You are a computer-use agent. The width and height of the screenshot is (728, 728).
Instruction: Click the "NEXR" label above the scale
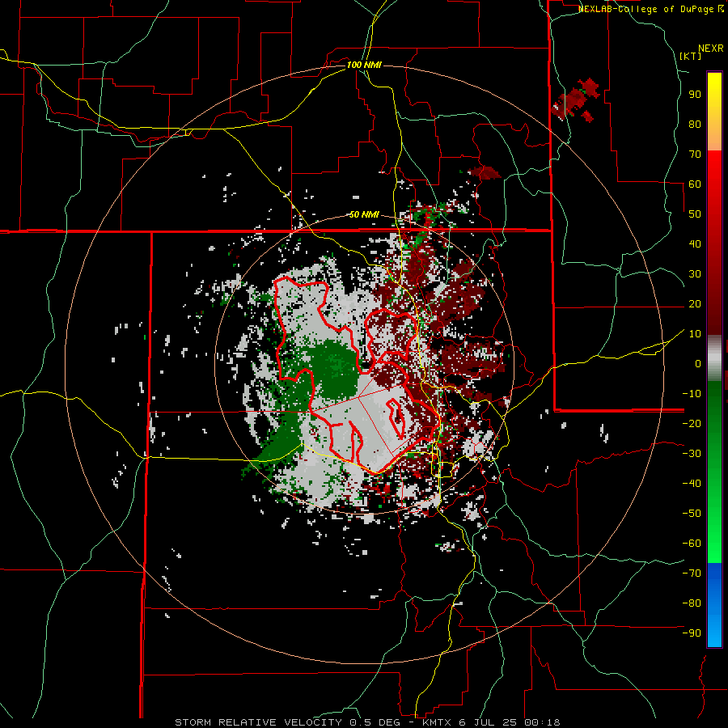pyautogui.click(x=711, y=49)
